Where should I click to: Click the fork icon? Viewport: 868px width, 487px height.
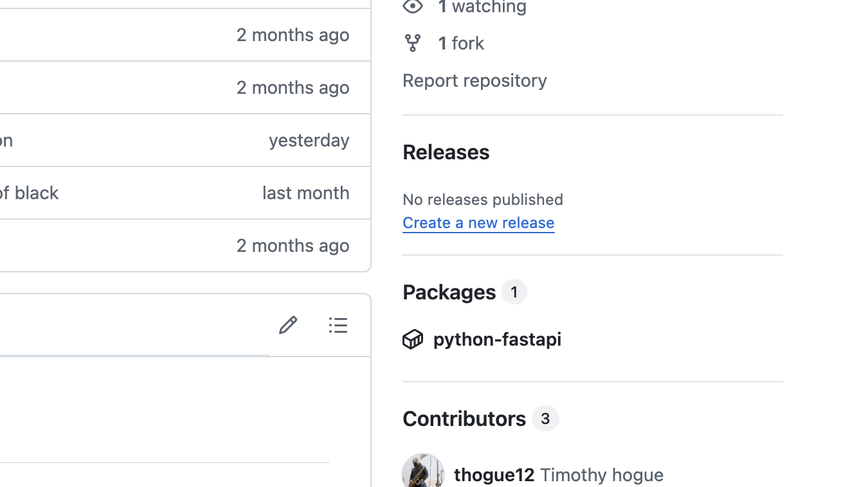pos(413,43)
